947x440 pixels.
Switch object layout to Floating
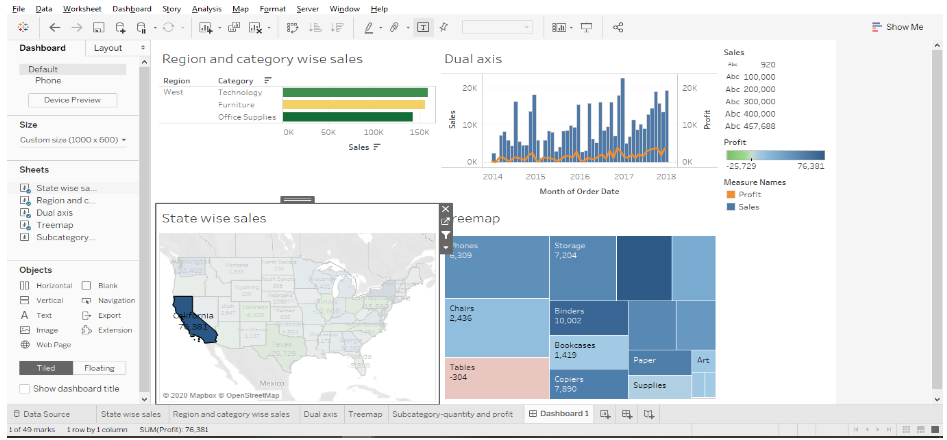[99, 368]
